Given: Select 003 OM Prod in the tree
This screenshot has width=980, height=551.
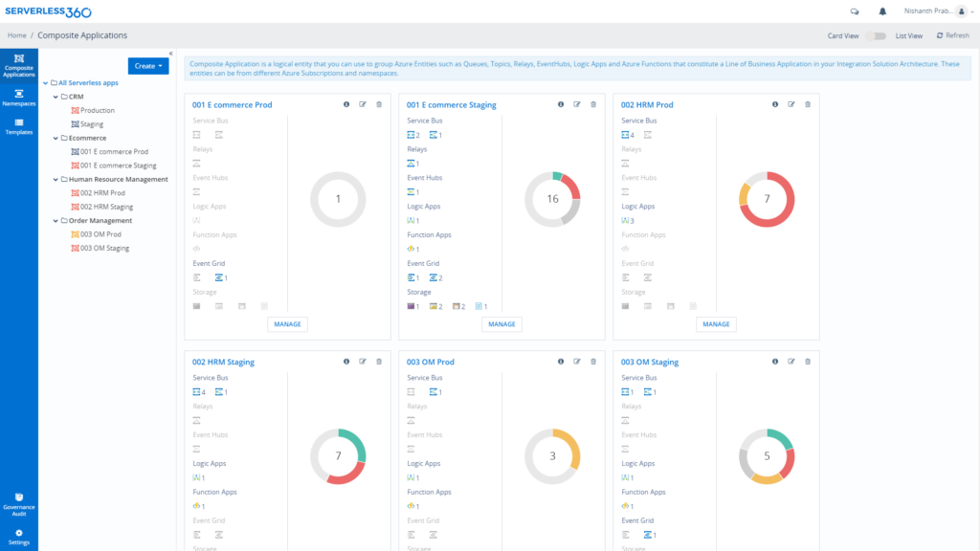Looking at the screenshot, I should [101, 233].
